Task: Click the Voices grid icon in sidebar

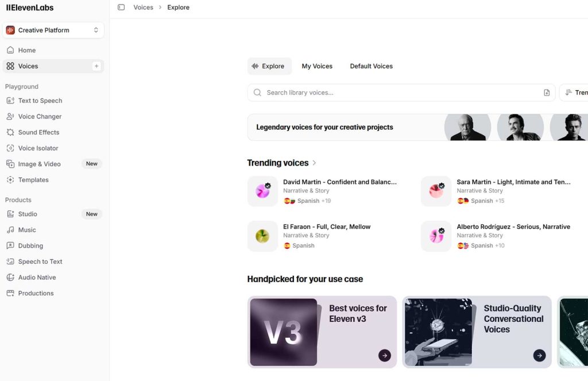Action: click(x=10, y=66)
